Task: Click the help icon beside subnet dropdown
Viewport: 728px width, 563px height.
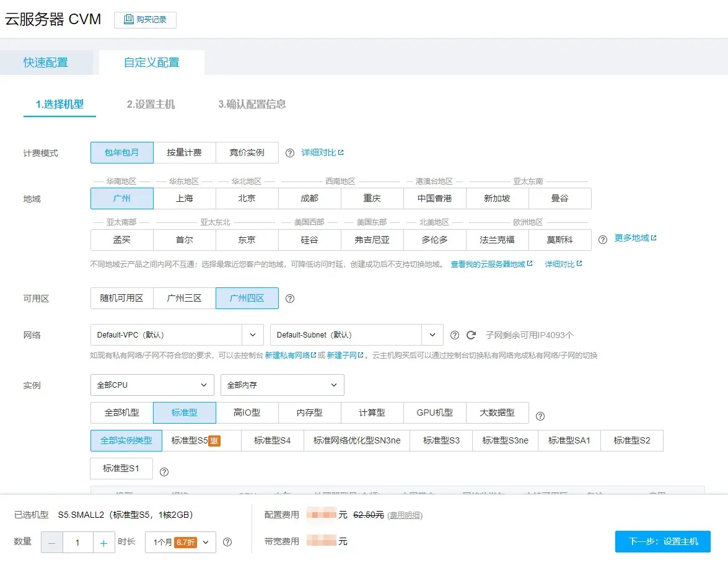Action: tap(455, 335)
